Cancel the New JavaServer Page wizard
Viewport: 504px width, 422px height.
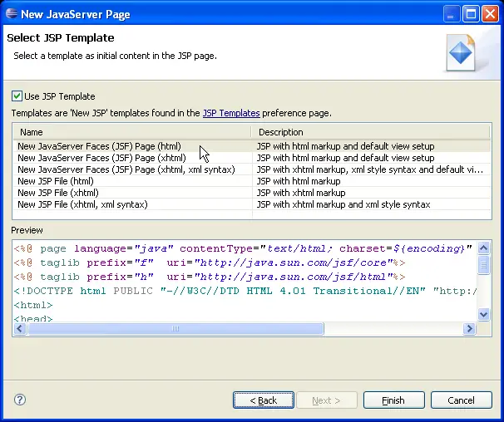[x=461, y=400]
